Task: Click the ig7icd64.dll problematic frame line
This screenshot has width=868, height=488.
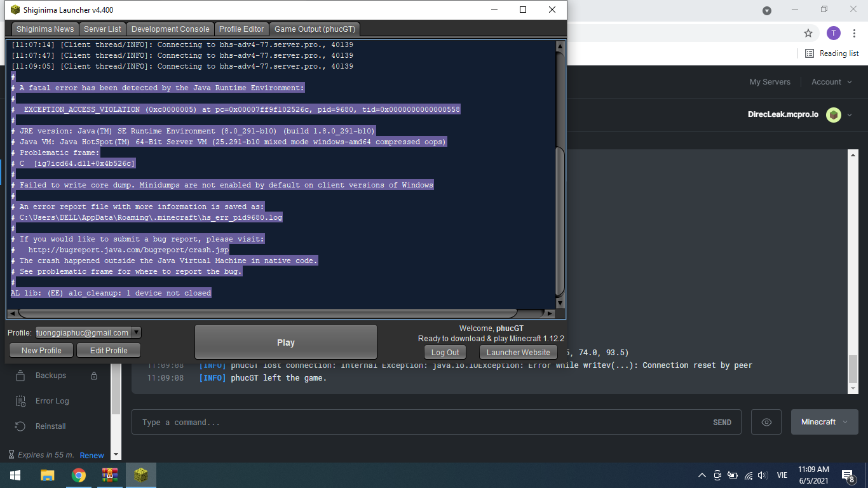Action: (73, 163)
